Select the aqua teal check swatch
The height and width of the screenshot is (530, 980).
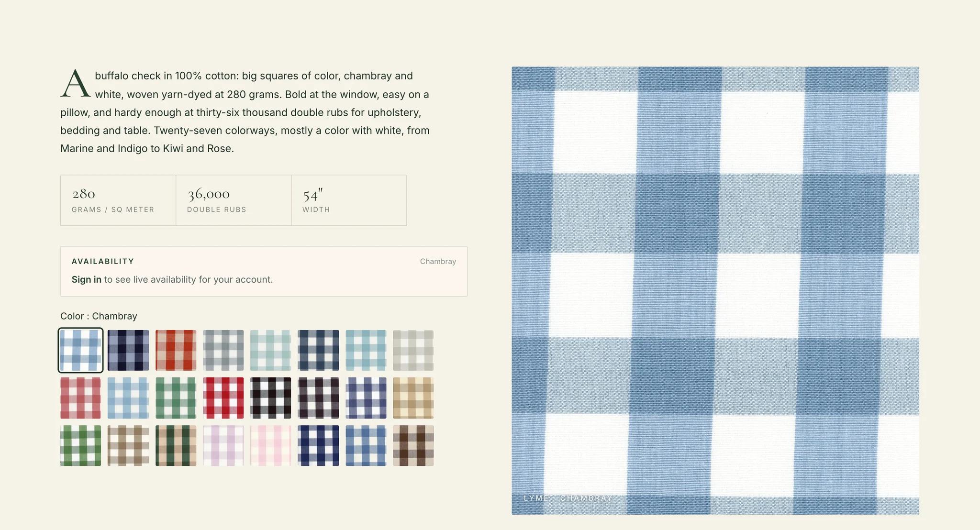[366, 350]
